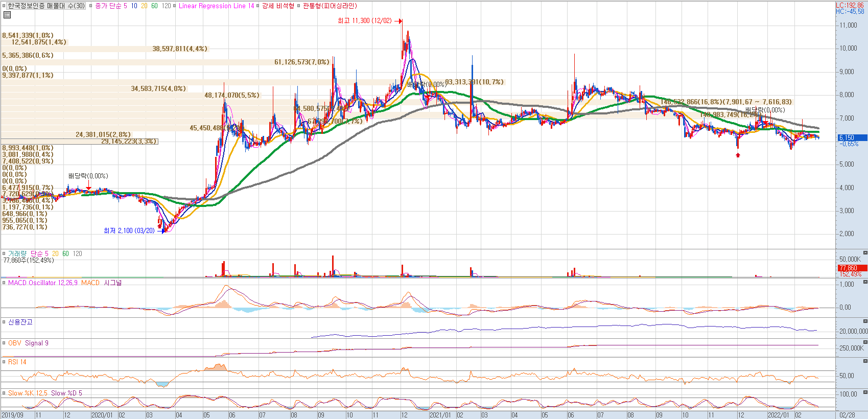Select the price 10-day moving average label
The height and width of the screenshot is (419, 868).
[134, 6]
